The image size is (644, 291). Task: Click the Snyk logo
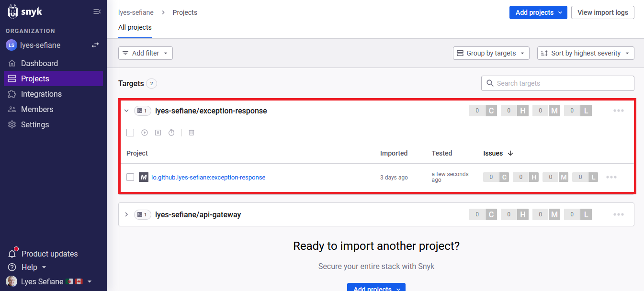pyautogui.click(x=25, y=11)
